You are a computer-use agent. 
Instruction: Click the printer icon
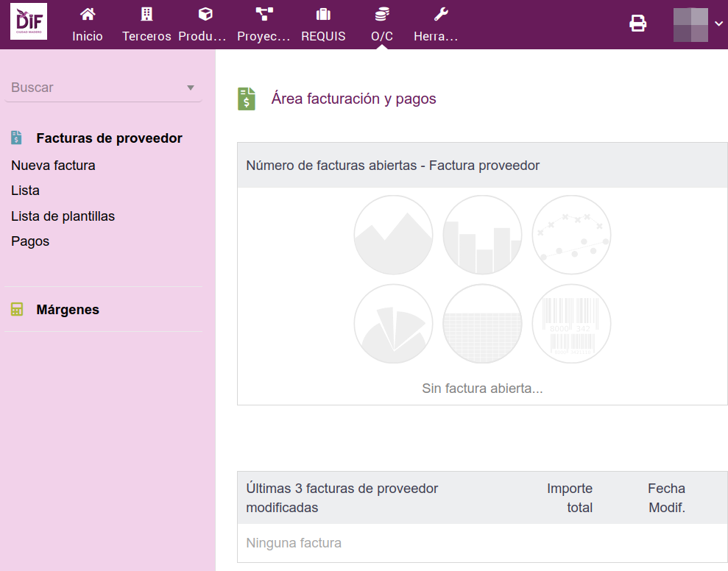click(x=637, y=24)
